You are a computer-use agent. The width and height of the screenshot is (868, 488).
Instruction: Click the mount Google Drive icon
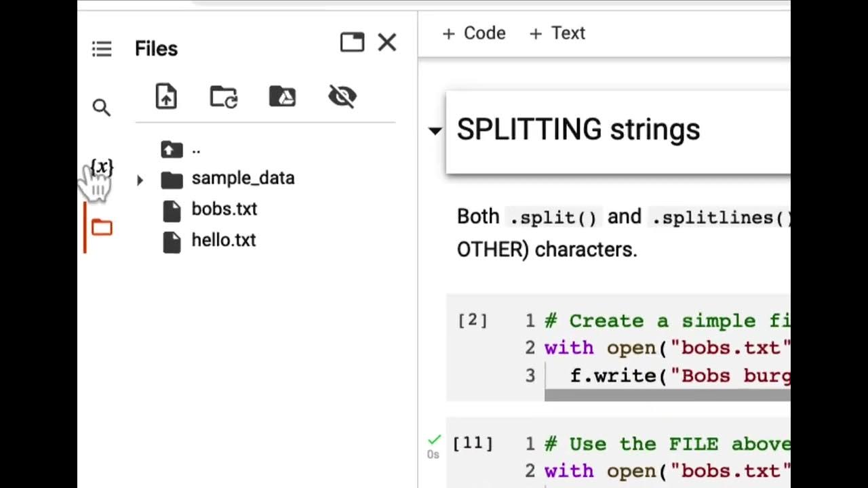point(283,96)
